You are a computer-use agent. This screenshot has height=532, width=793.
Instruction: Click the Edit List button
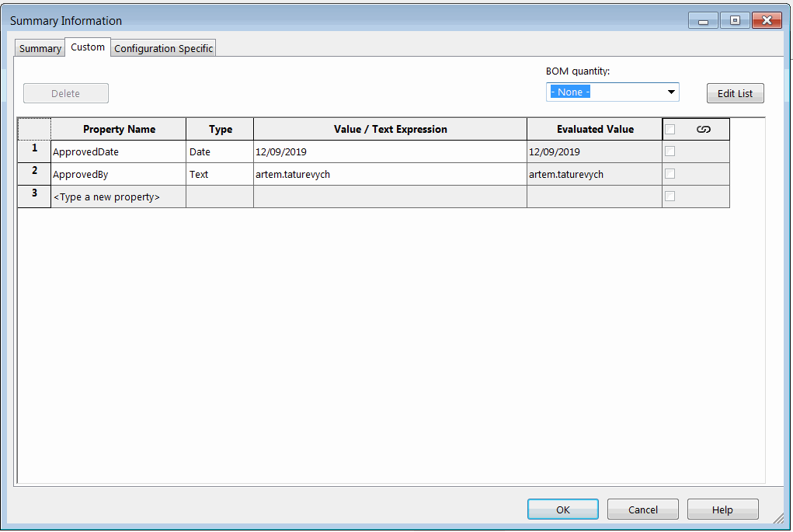(x=734, y=92)
